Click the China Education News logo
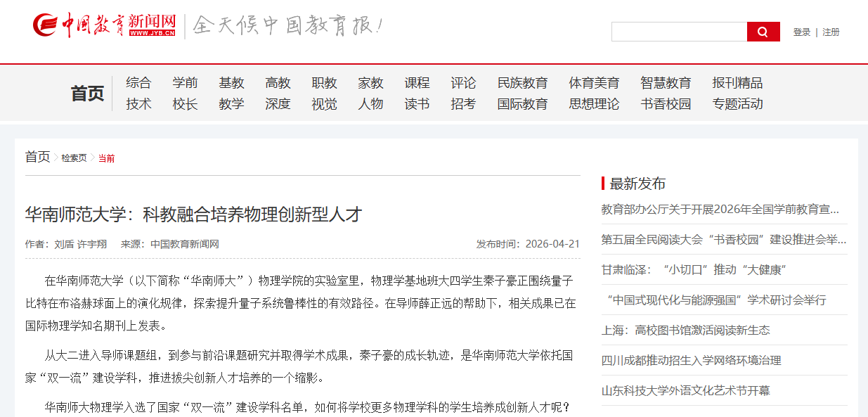The image size is (868, 417). (104, 25)
